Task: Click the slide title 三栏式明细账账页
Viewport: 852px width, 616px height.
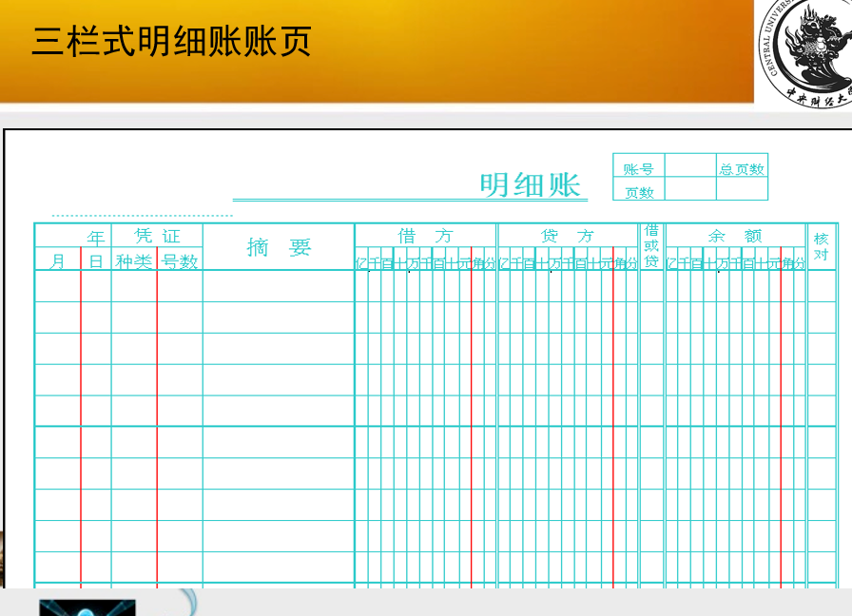Action: click(x=171, y=41)
